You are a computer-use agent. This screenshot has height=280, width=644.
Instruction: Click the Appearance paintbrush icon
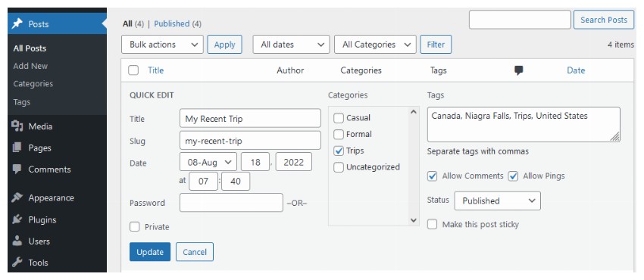coord(17,198)
